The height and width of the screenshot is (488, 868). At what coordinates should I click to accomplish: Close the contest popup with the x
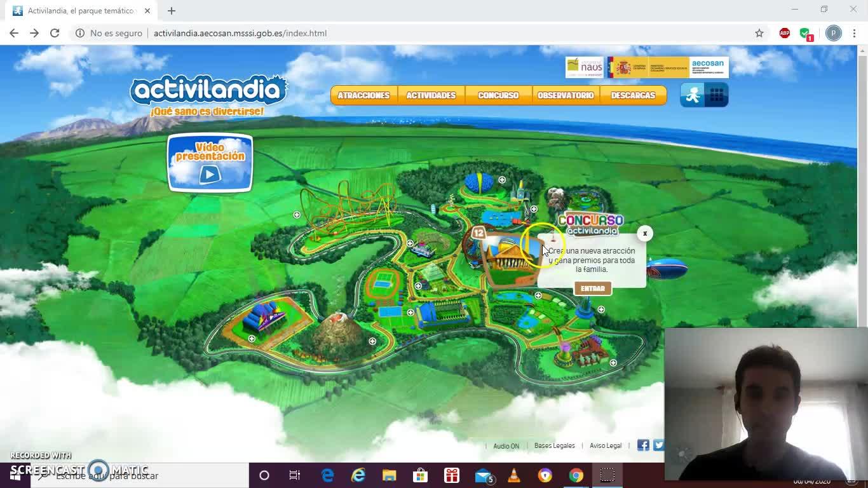[645, 233]
